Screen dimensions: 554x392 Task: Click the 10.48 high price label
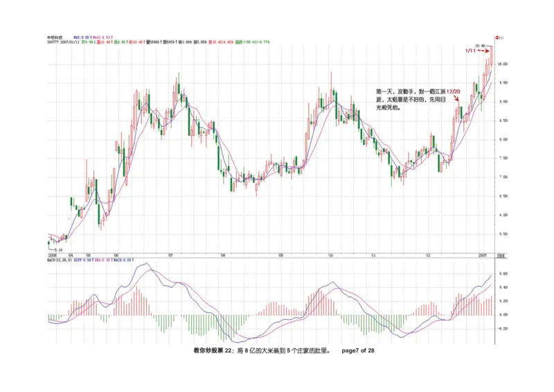point(479,45)
